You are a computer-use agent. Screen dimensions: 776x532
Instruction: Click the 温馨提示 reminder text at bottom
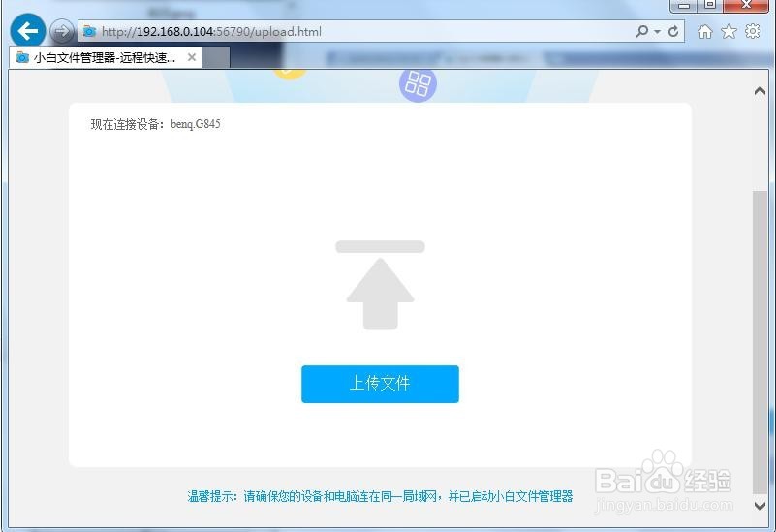pyautogui.click(x=380, y=496)
